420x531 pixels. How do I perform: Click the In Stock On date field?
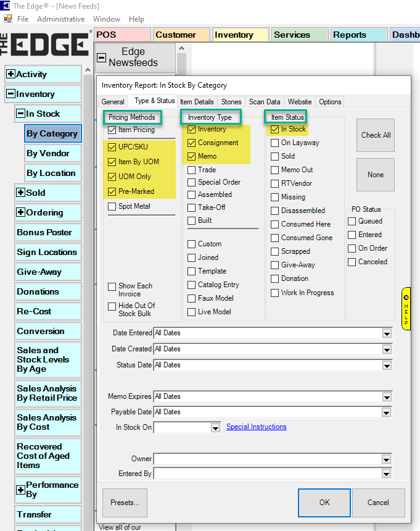pos(182,427)
